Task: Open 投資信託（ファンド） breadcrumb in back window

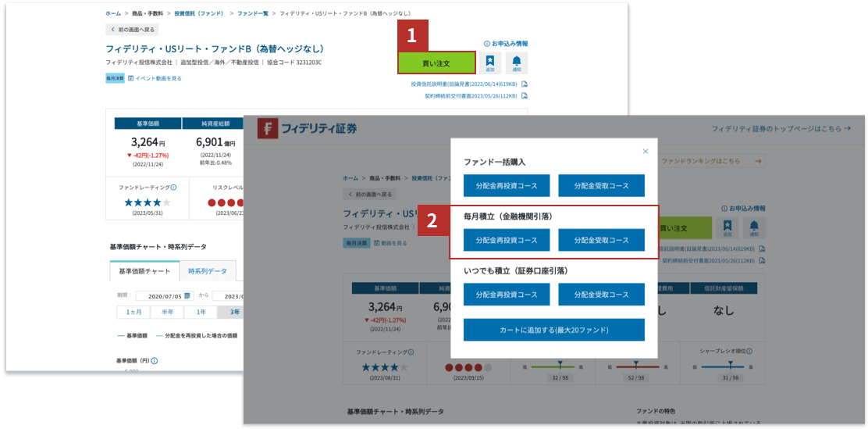Action: click(201, 13)
